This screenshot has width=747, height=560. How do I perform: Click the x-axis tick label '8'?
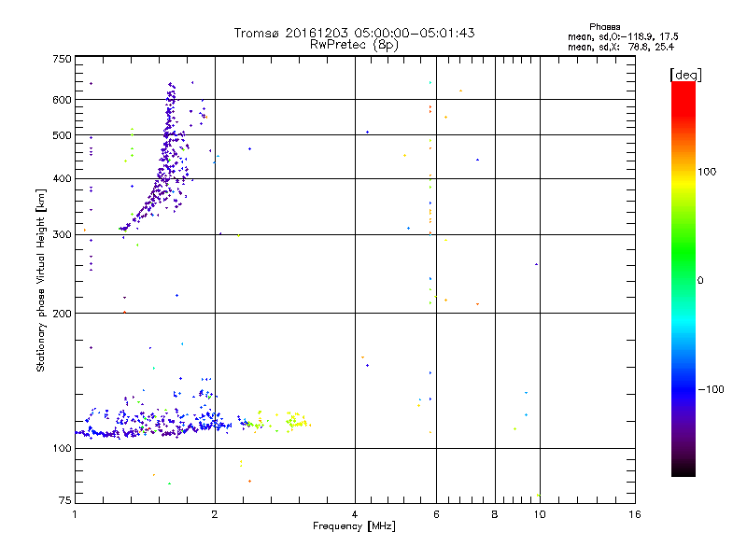coord(495,514)
